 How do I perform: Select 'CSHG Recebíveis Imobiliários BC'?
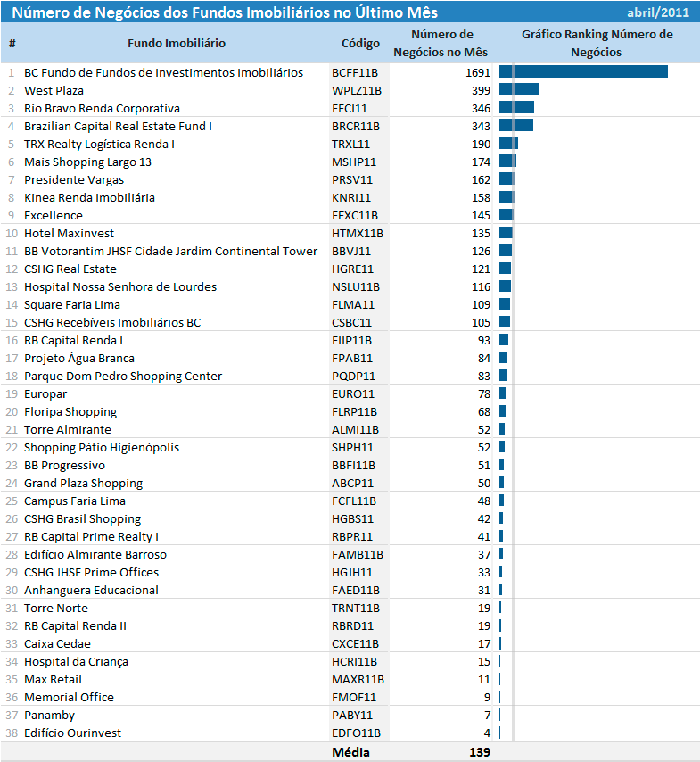tap(112, 323)
